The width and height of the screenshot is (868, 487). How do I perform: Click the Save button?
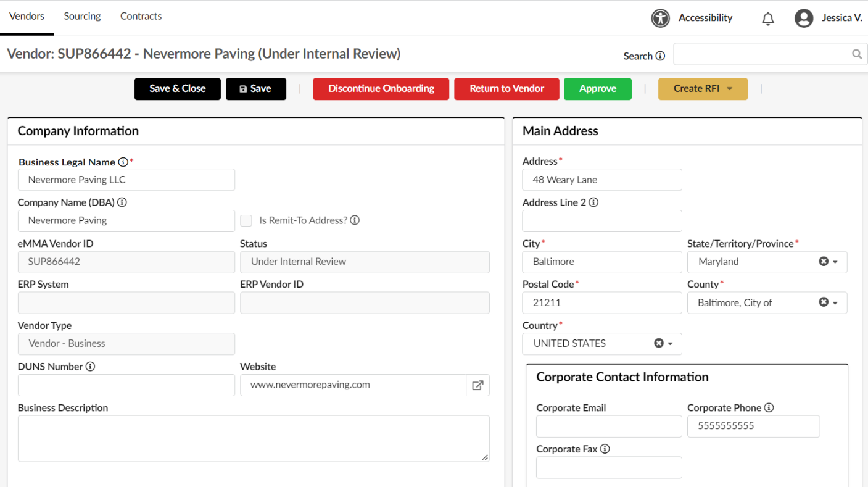(x=256, y=89)
